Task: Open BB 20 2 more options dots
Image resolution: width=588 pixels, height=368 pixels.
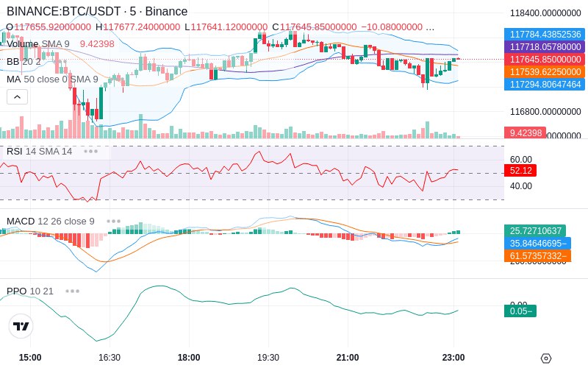Action: point(60,61)
